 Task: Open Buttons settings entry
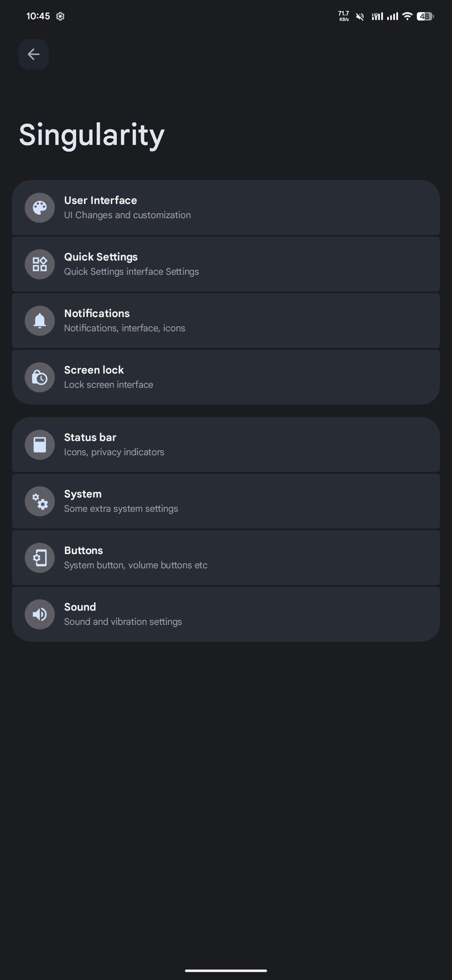(226, 558)
